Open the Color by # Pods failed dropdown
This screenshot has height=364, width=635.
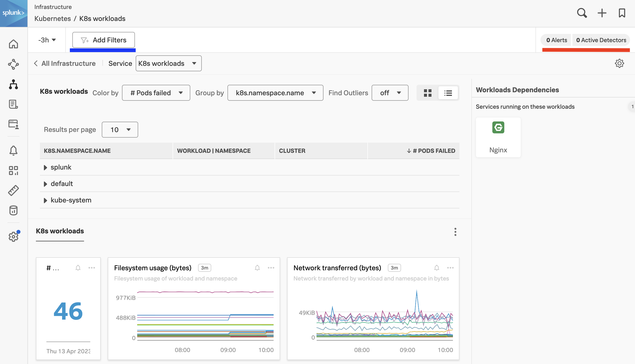pyautogui.click(x=156, y=93)
